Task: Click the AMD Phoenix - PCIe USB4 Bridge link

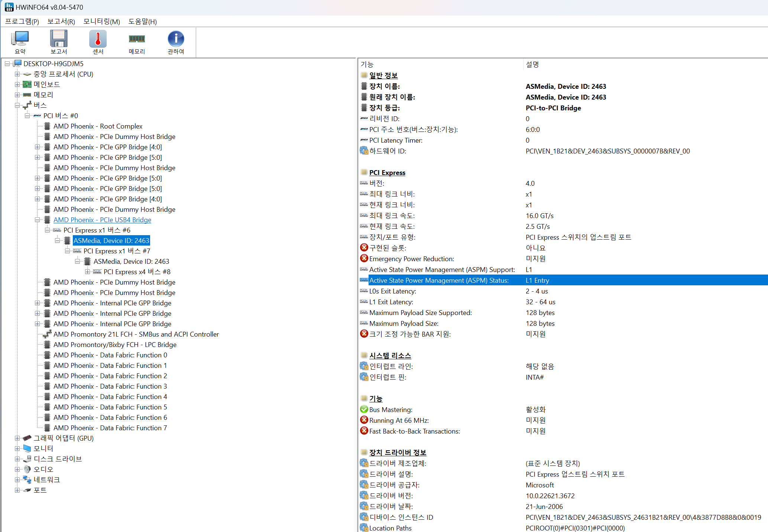Action: (102, 220)
